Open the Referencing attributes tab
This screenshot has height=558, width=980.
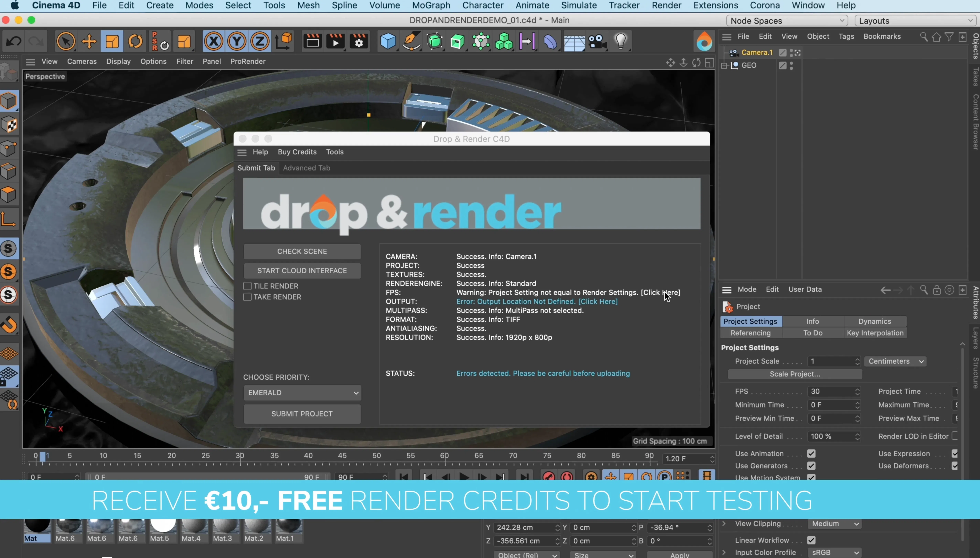(751, 333)
